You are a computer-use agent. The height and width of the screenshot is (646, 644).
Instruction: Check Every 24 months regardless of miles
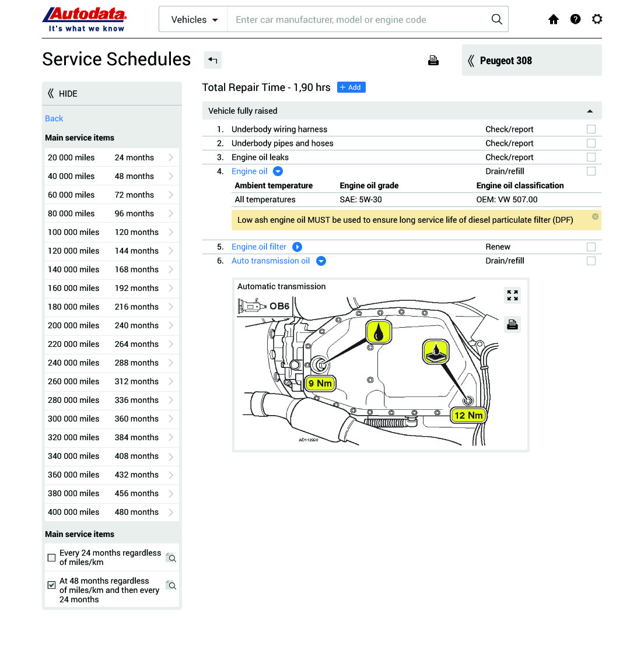click(51, 558)
